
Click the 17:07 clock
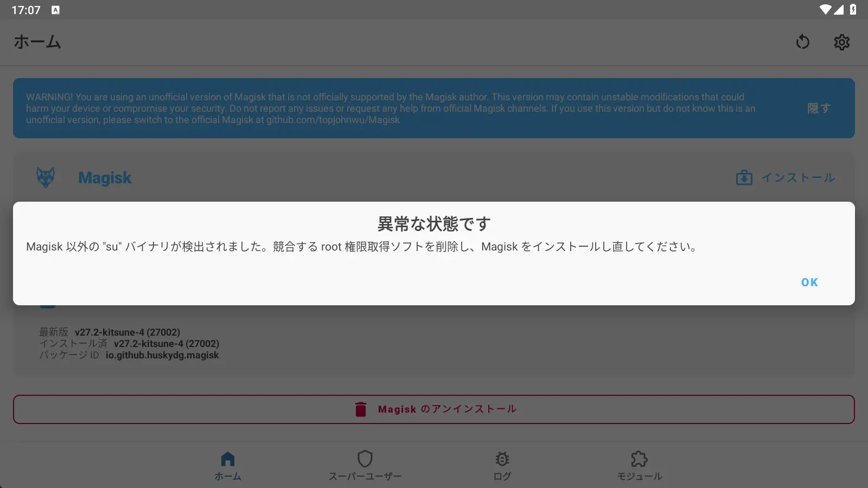(26, 10)
